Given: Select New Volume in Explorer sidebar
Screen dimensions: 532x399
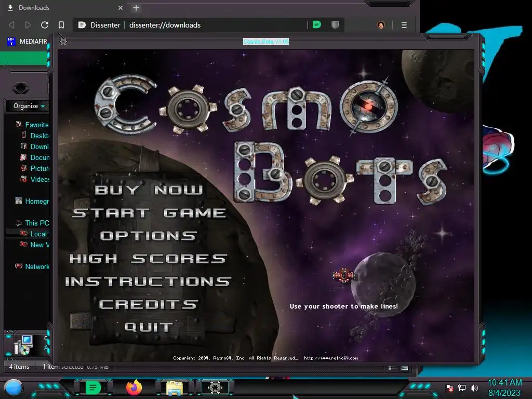Looking at the screenshot, I should coord(35,244).
